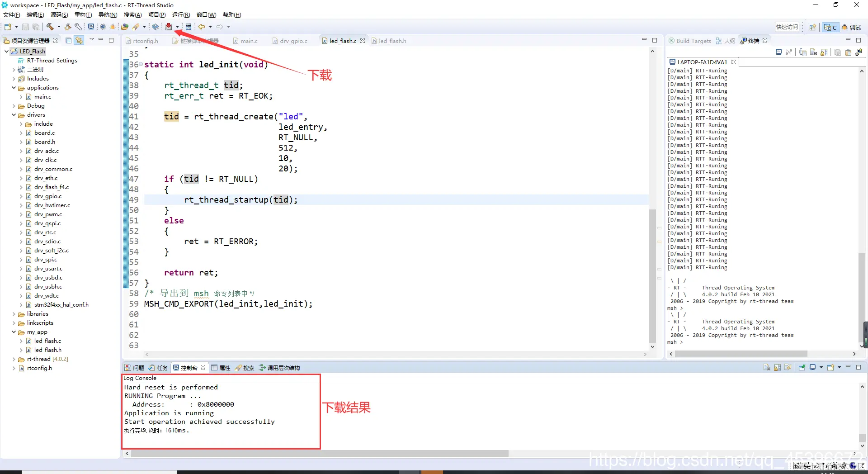The image size is (868, 474).
Task: Click the open element folder icon
Action: tap(125, 27)
